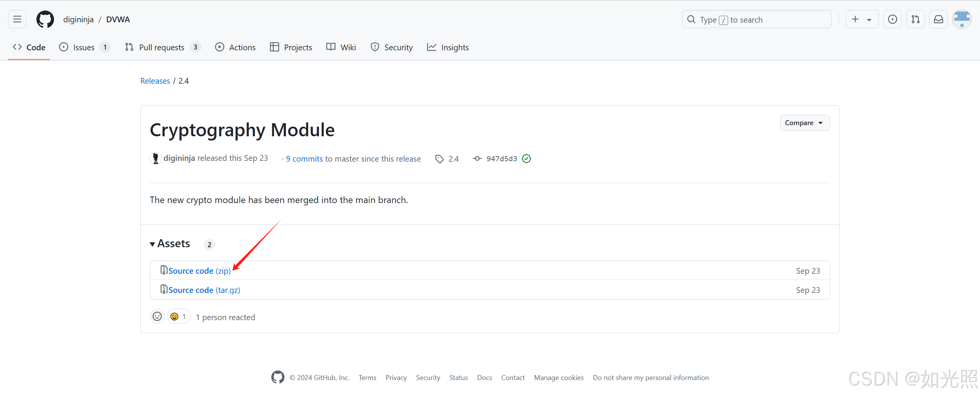
Task: Click the plus create new icon
Action: point(855,19)
